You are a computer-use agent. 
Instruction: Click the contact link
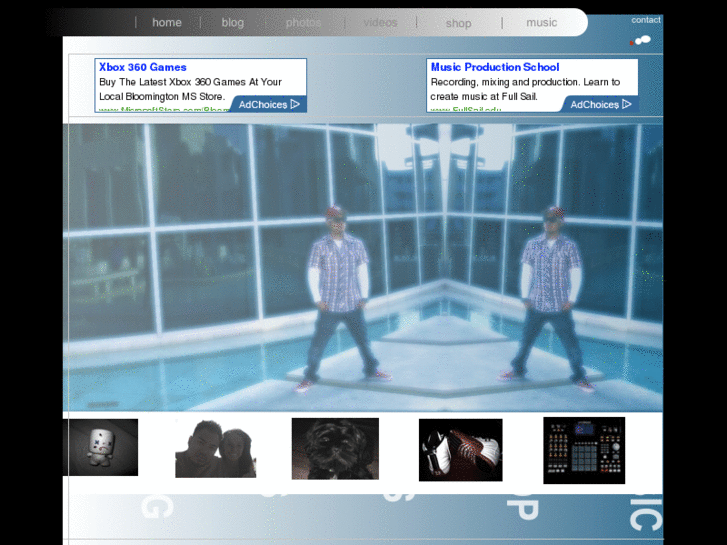coord(646,20)
